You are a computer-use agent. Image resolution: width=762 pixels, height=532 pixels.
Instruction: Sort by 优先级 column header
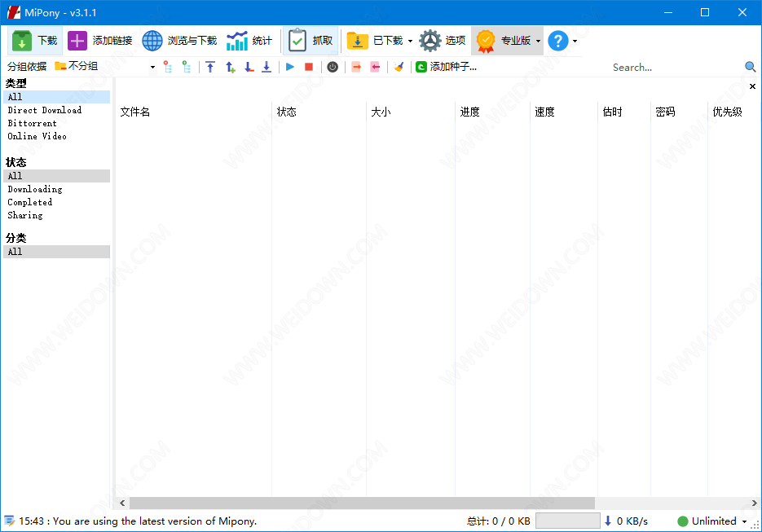coord(733,112)
